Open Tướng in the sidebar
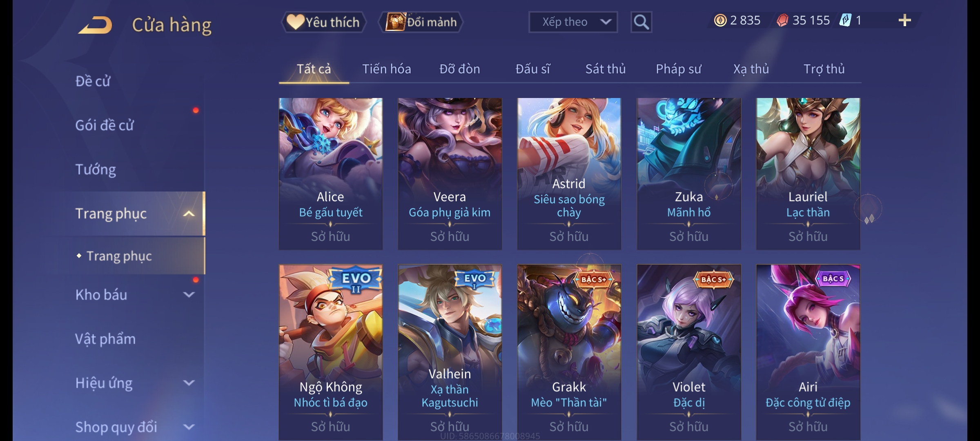This screenshot has height=441, width=980. [x=96, y=169]
